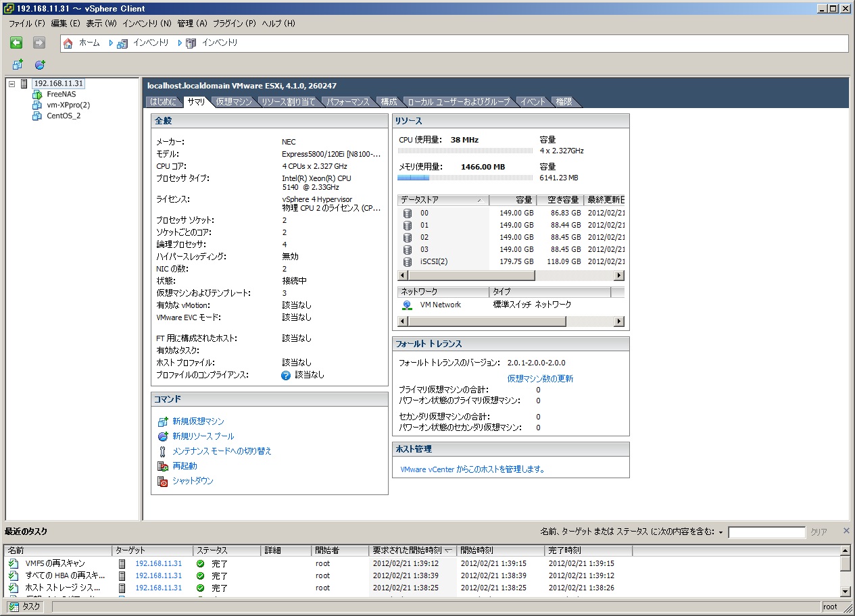Click datastore 03 disk icon
855x616 pixels.
pos(407,249)
